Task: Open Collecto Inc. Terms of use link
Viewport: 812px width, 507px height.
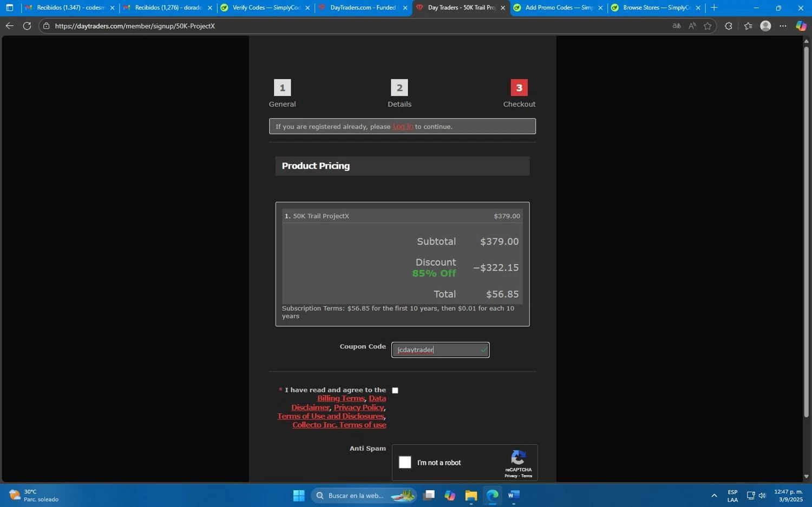Action: (339, 425)
